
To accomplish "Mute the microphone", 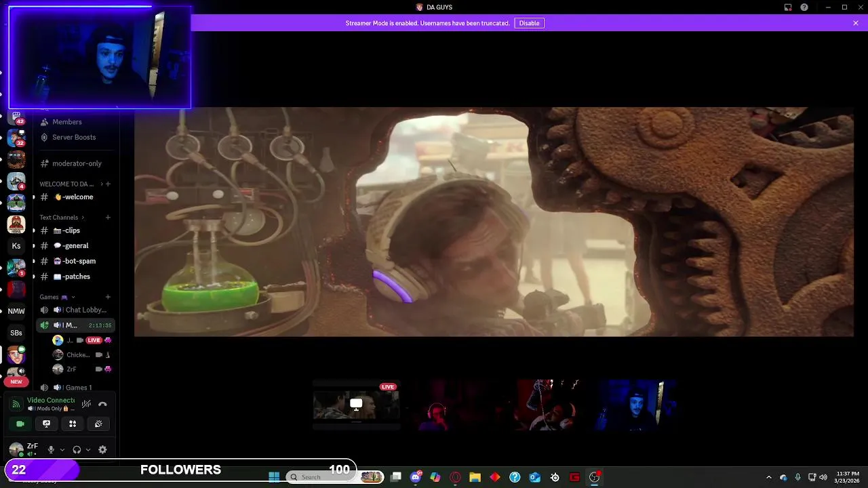I will (51, 449).
